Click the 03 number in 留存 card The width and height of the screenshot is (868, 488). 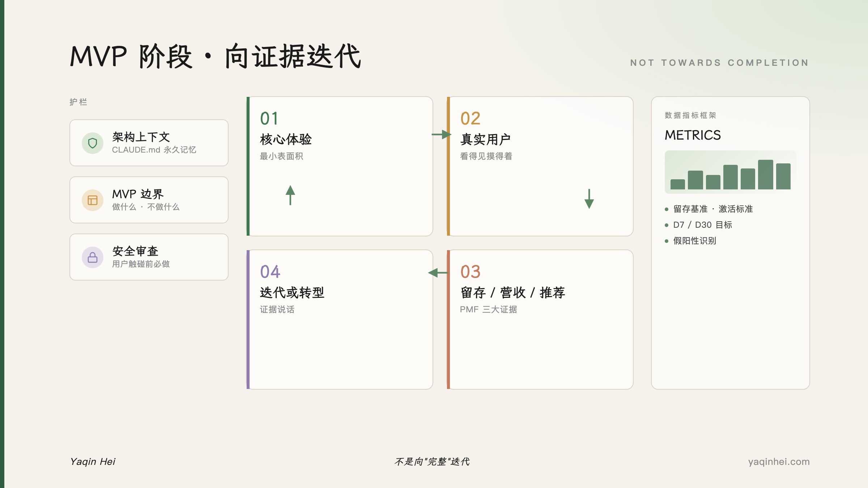[470, 272]
